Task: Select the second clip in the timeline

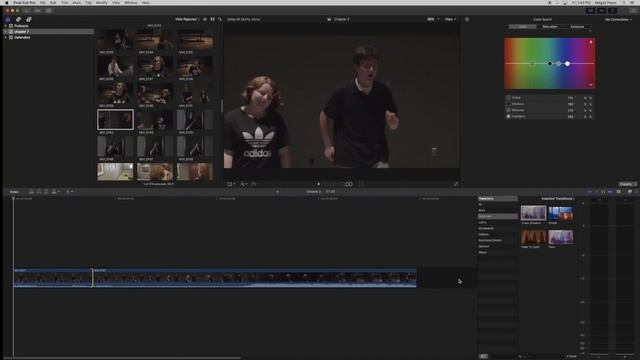Action: pyautogui.click(x=255, y=278)
